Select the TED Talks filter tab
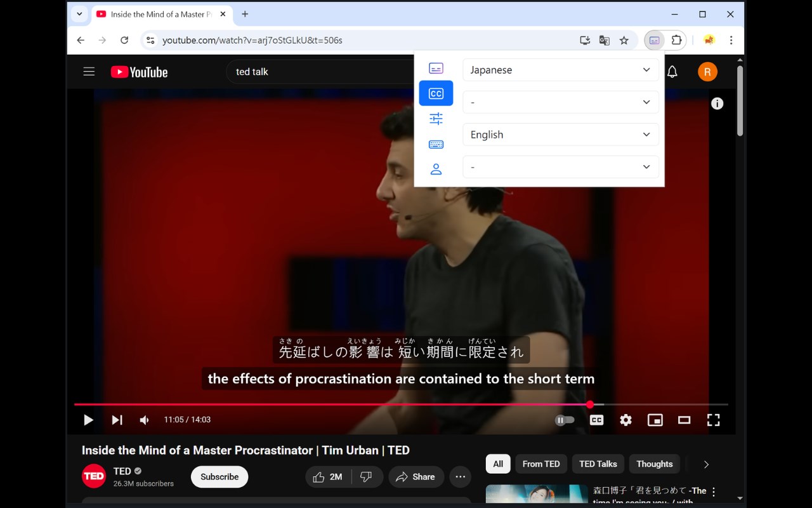The height and width of the screenshot is (508, 812). pyautogui.click(x=598, y=464)
